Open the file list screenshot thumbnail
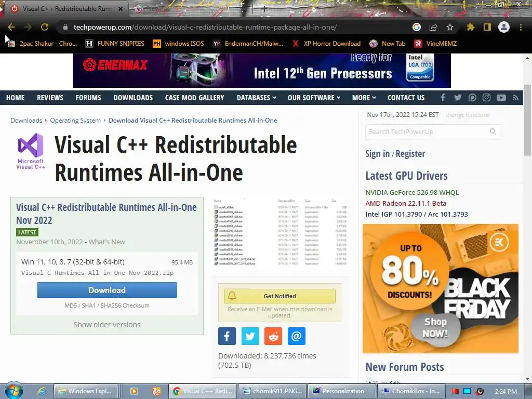Image resolution: width=532 pixels, height=399 pixels. [x=280, y=233]
